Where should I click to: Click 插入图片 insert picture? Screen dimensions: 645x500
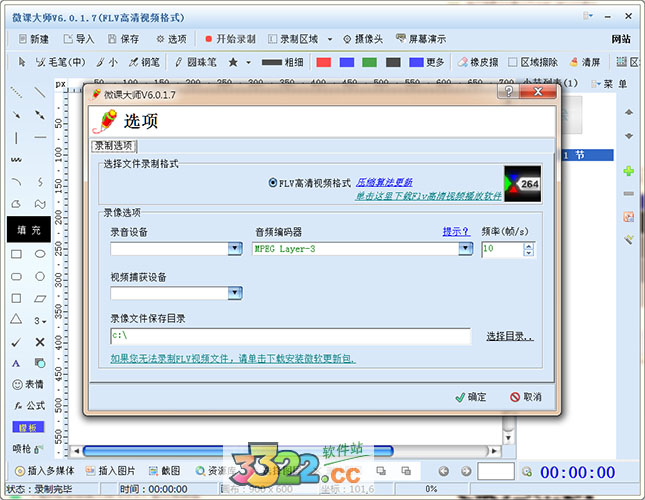tap(111, 471)
